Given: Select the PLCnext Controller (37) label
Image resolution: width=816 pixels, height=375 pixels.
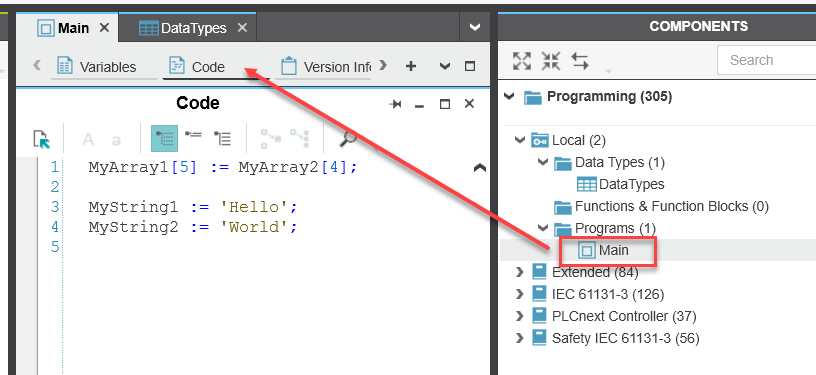Looking at the screenshot, I should click(x=624, y=316).
